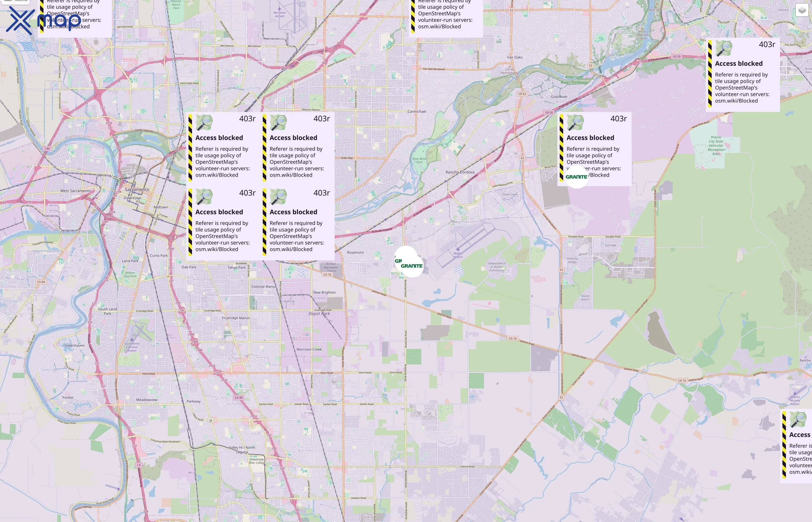Click the Parkway label near CA 99
Image resolution: width=812 pixels, height=522 pixels.
[193, 401]
